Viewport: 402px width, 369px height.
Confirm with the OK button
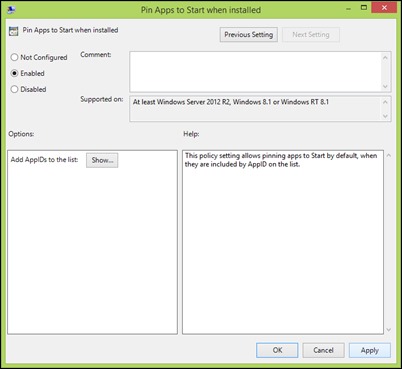[277, 350]
